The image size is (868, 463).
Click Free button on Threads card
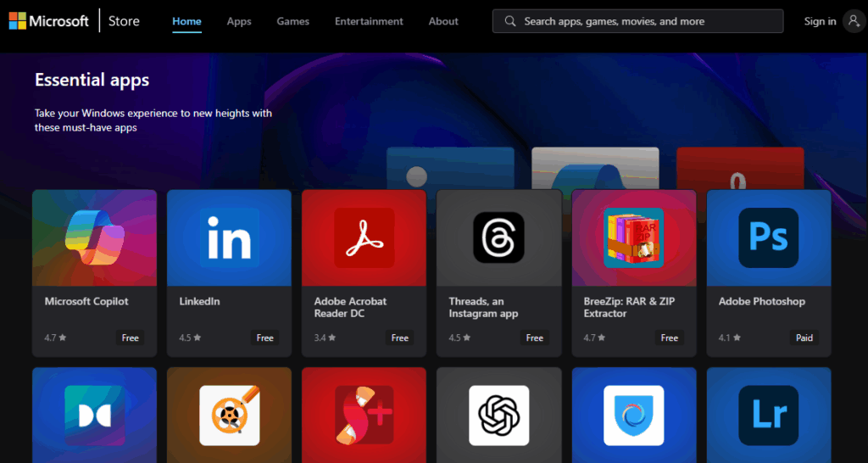pyautogui.click(x=535, y=337)
